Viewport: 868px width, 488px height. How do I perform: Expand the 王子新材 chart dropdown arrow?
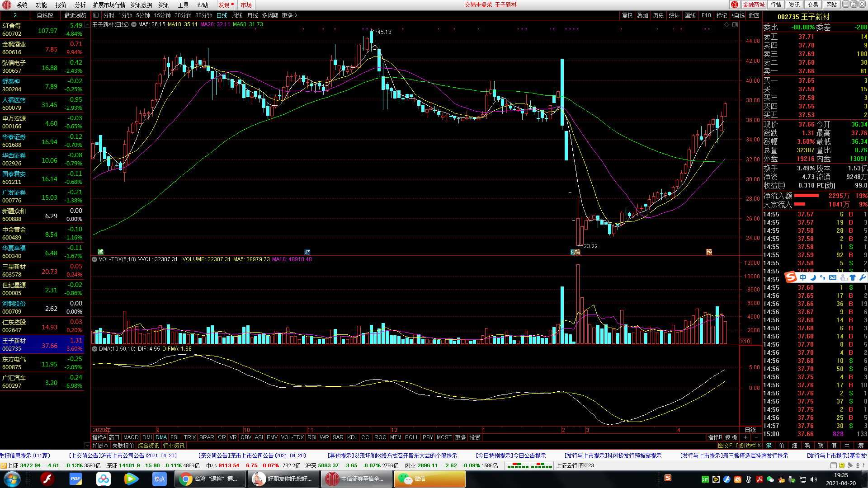tap(134, 25)
